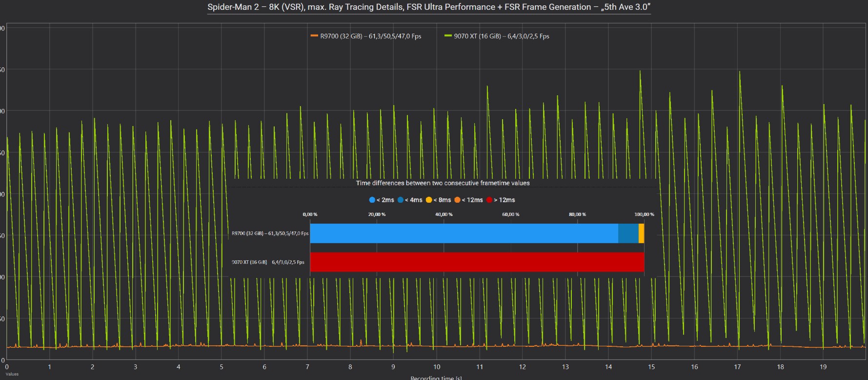Click the 'Recording time [s]' axis label
This screenshot has height=380, width=868.
pos(436,378)
